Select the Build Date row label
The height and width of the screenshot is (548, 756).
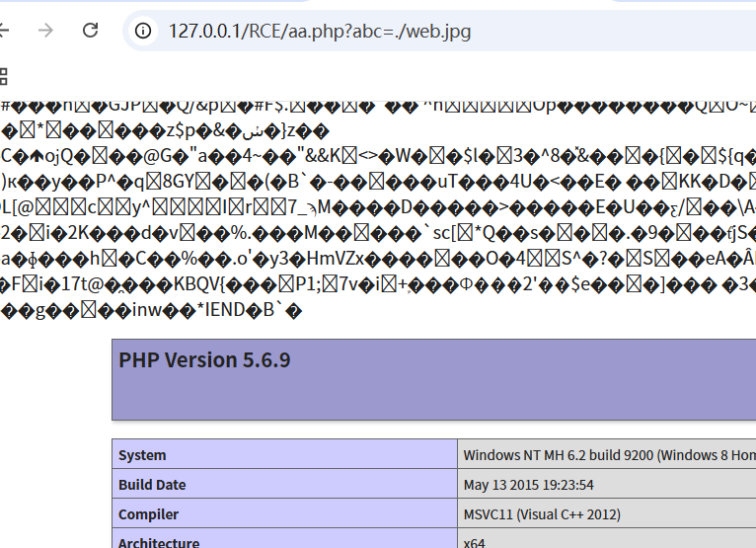152,485
